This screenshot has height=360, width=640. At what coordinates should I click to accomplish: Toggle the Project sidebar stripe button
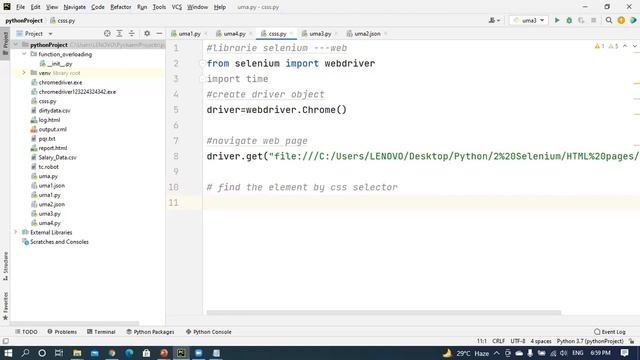tap(5, 43)
